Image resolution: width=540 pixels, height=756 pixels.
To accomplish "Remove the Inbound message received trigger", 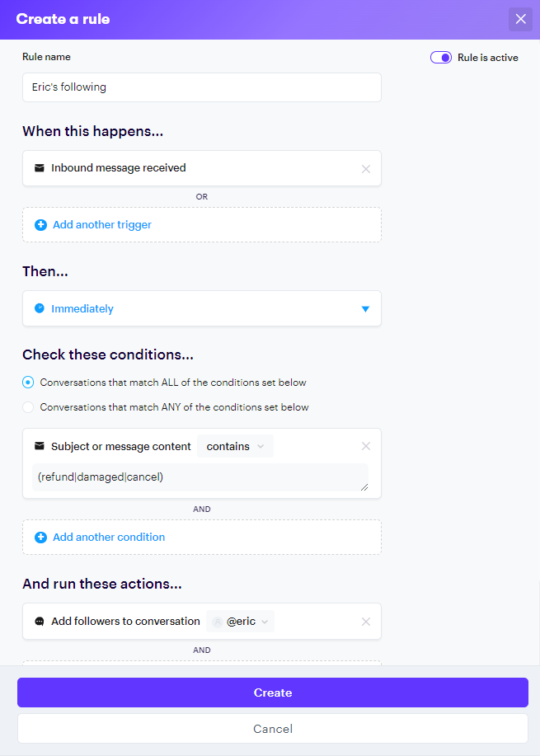I will coord(366,168).
